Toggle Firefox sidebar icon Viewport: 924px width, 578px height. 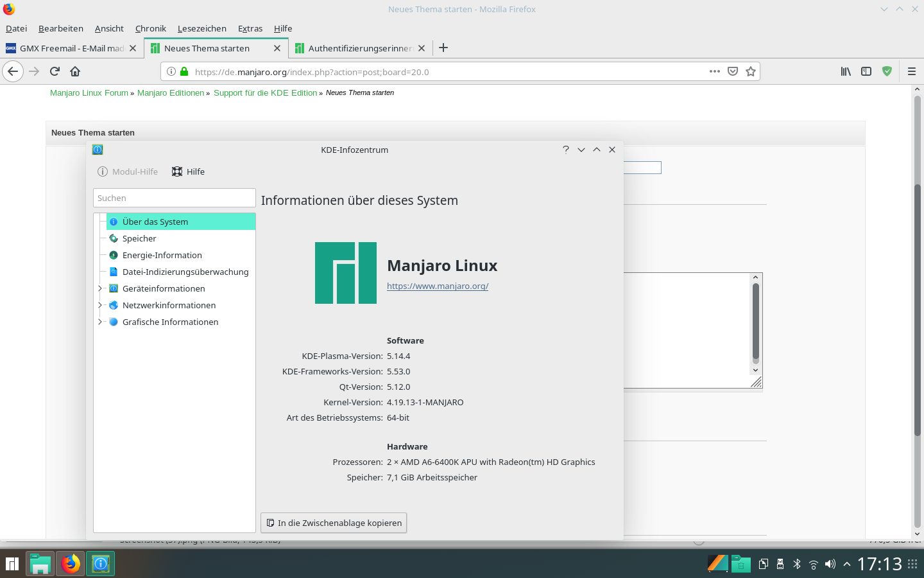pyautogui.click(x=866, y=71)
